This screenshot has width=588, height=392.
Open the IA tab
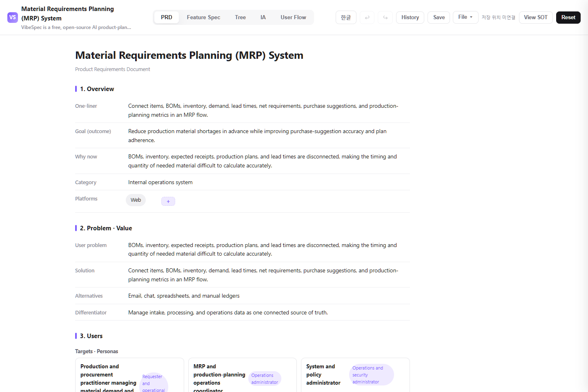point(263,18)
